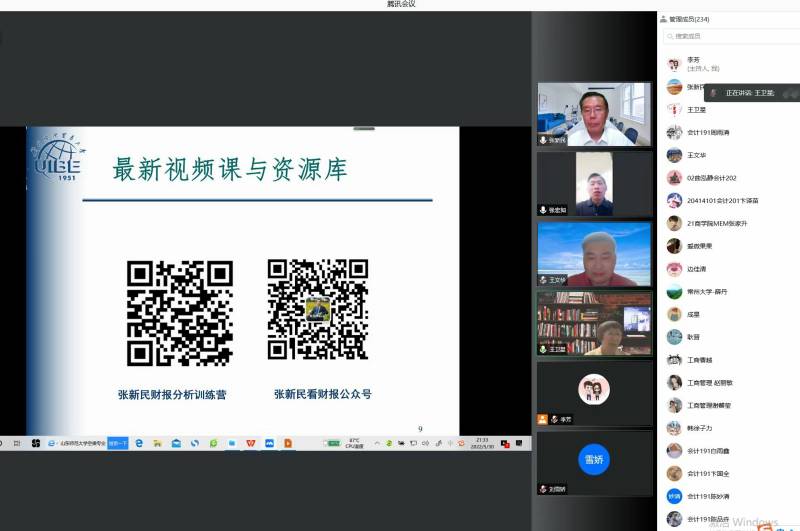Click avatar of 21商学院MEM张家升

tap(674, 223)
